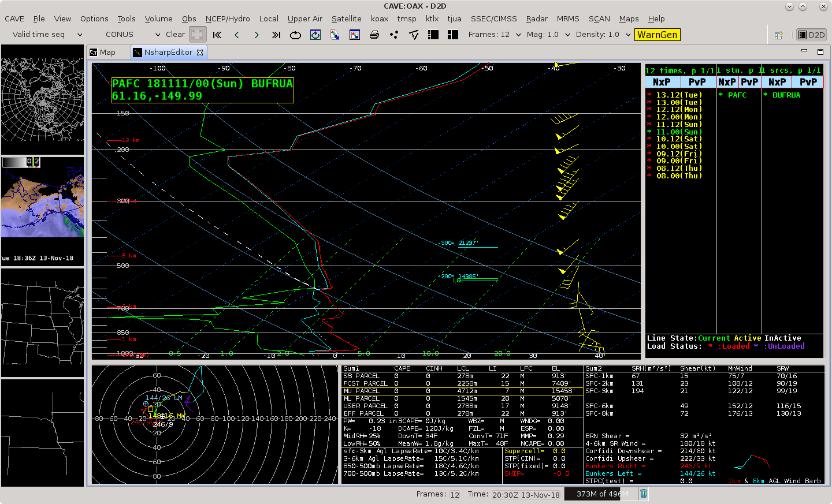The width and height of the screenshot is (832, 504).
Task: Click the status bar Frames count field
Action: pos(455,494)
